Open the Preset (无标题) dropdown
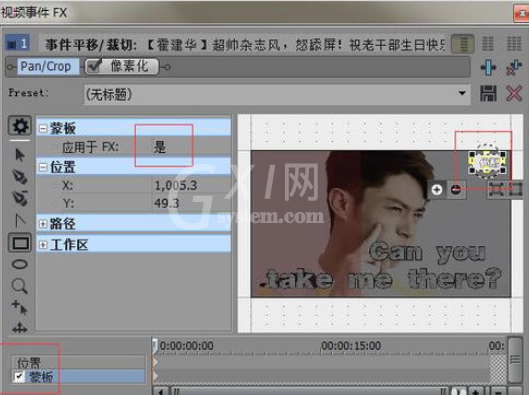The image size is (529, 395). click(x=462, y=93)
